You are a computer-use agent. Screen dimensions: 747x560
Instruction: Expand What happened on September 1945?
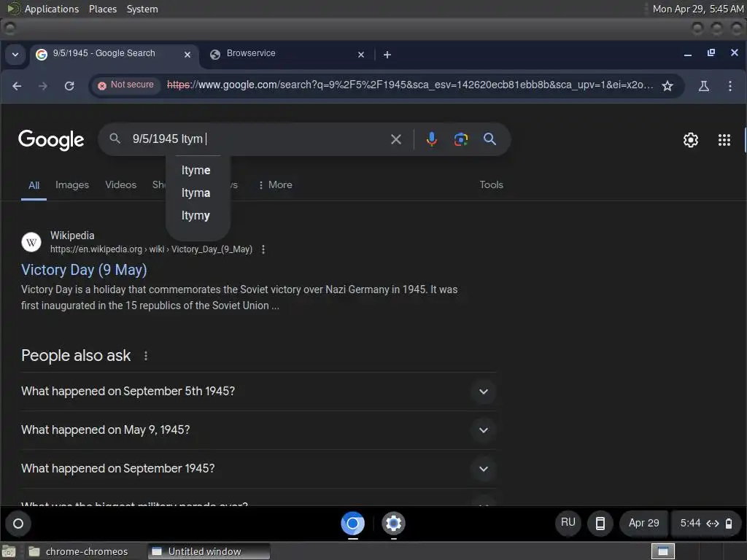coord(259,469)
